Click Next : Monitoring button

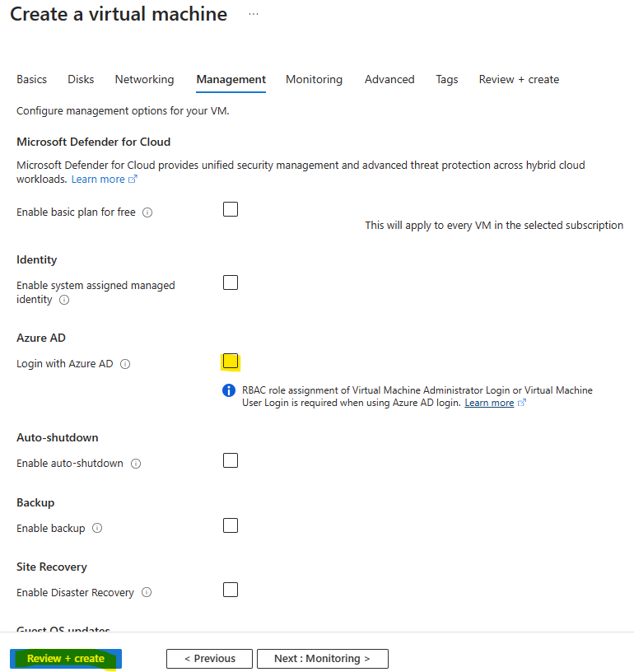pos(323,659)
